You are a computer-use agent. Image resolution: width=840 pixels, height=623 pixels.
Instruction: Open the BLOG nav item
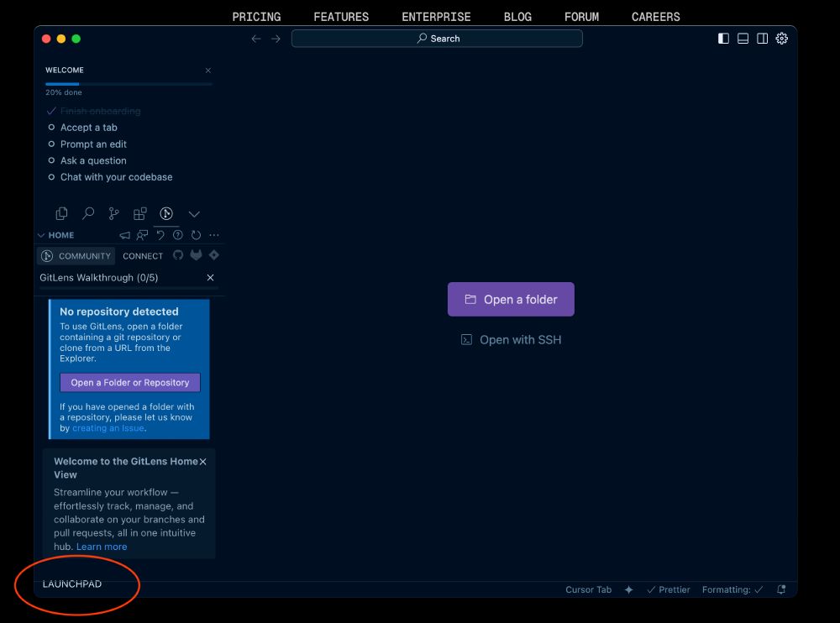coord(517,17)
